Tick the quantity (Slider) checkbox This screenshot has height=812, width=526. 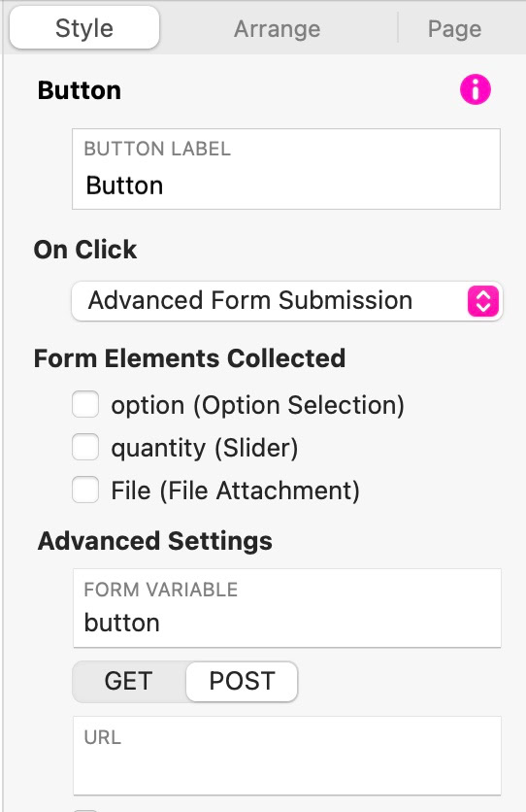point(85,447)
